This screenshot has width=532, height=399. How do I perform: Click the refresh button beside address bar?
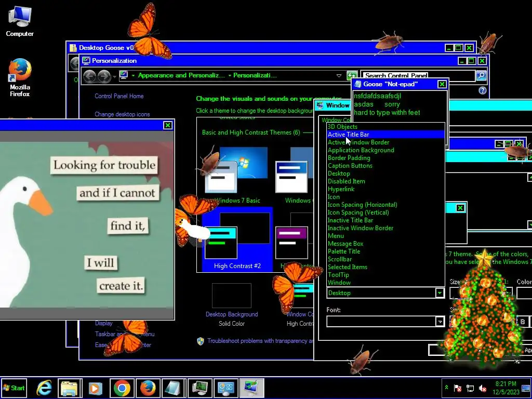pyautogui.click(x=352, y=75)
